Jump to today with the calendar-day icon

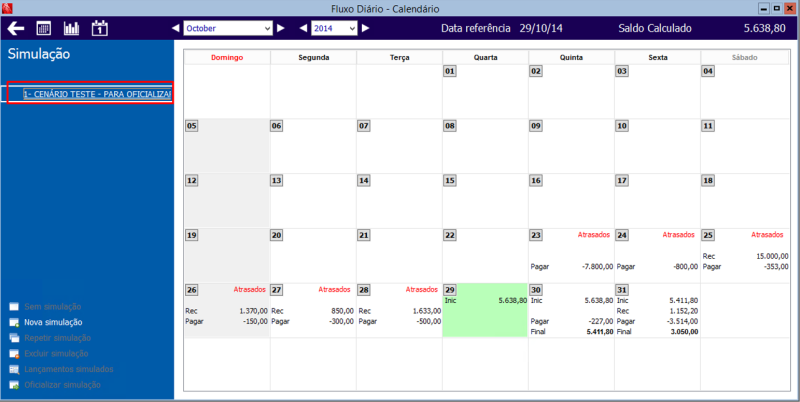(99, 28)
